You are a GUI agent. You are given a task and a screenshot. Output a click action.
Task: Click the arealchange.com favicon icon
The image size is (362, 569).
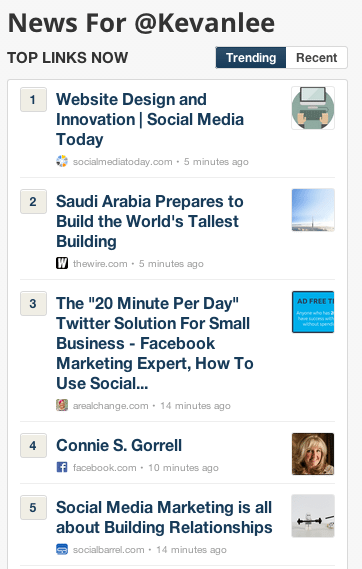point(62,405)
